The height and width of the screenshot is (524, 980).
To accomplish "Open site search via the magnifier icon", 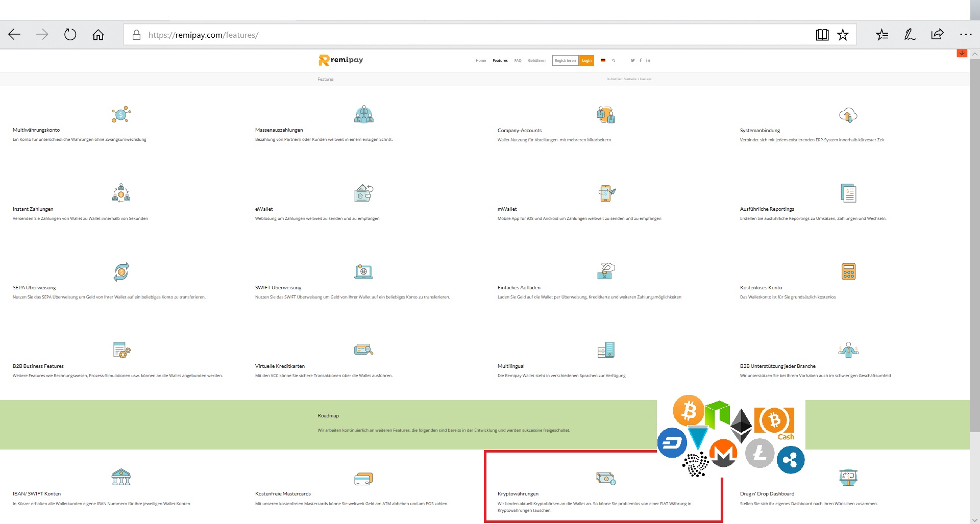I will coord(614,60).
